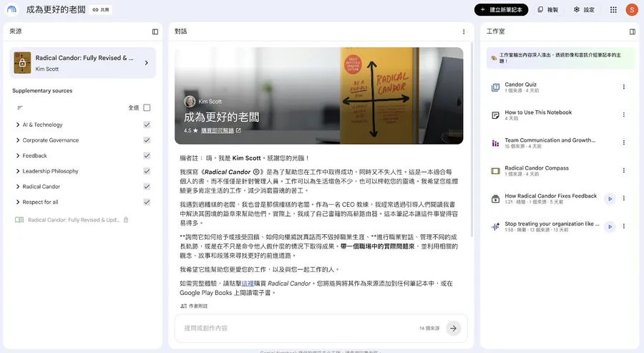Click the studio output tip banner
The image size is (644, 353).
click(x=560, y=57)
